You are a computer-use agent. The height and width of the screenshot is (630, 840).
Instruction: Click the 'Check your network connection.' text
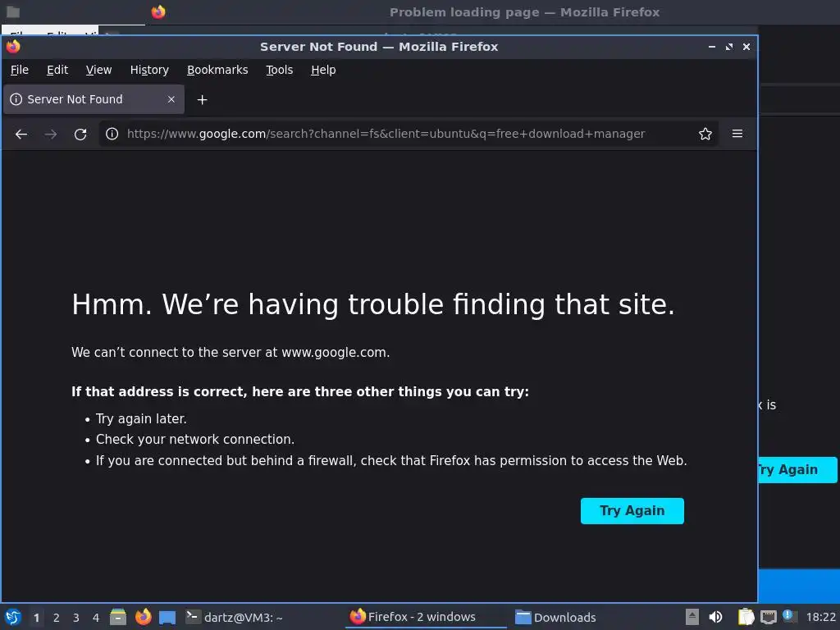[x=195, y=440]
